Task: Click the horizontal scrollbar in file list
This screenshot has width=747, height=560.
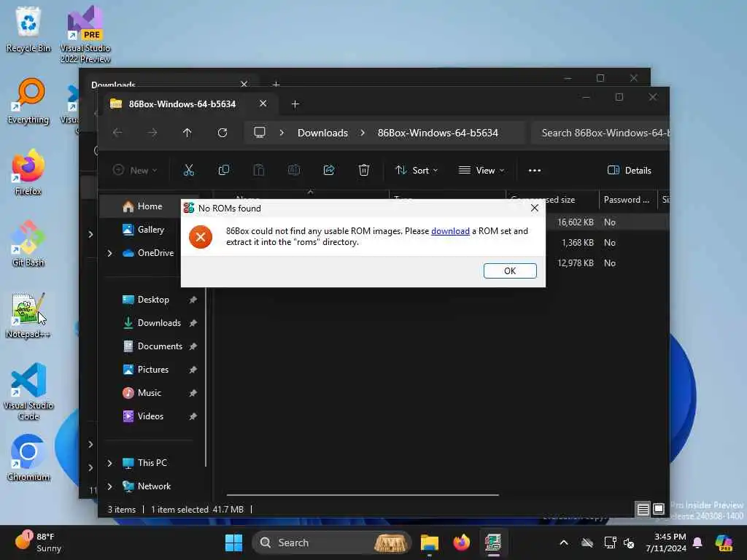Action: [363, 495]
